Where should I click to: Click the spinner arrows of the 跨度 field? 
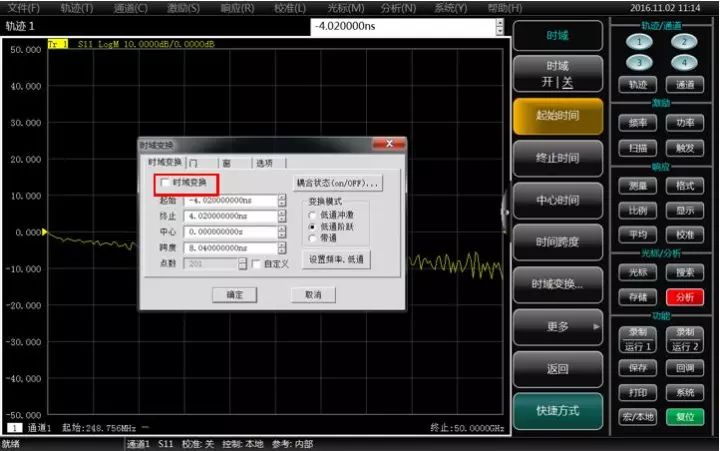tap(282, 248)
